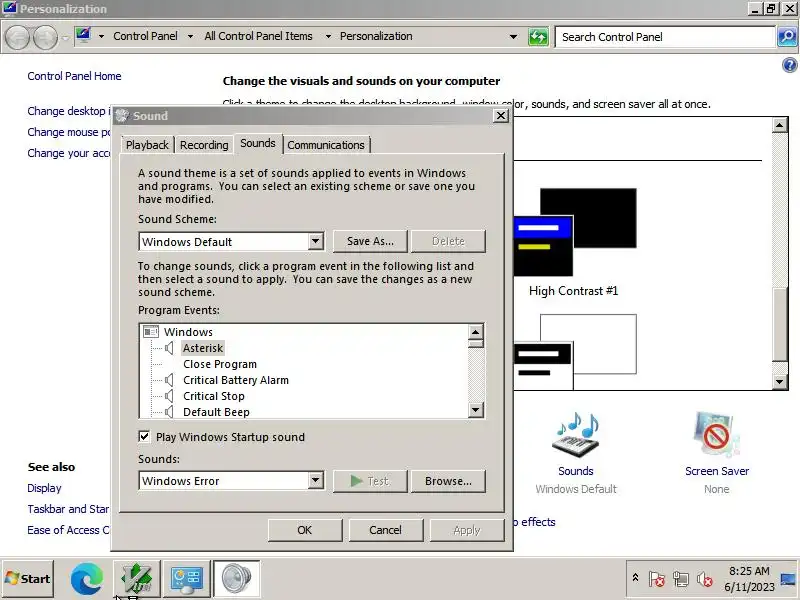
Task: Click the muted volume tray icon
Action: 705,579
